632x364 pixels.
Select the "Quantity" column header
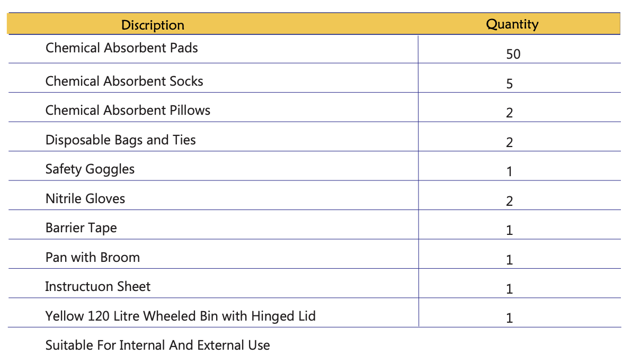coord(512,24)
